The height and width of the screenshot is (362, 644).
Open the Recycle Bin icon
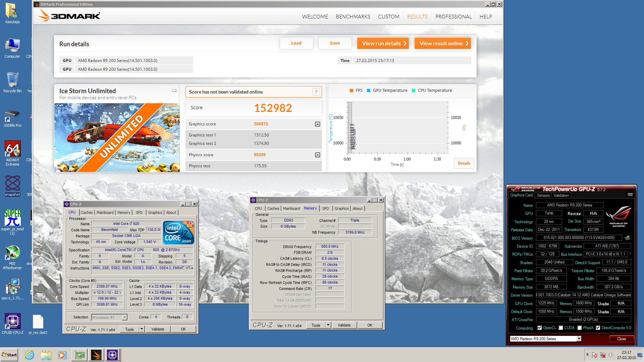[12, 82]
